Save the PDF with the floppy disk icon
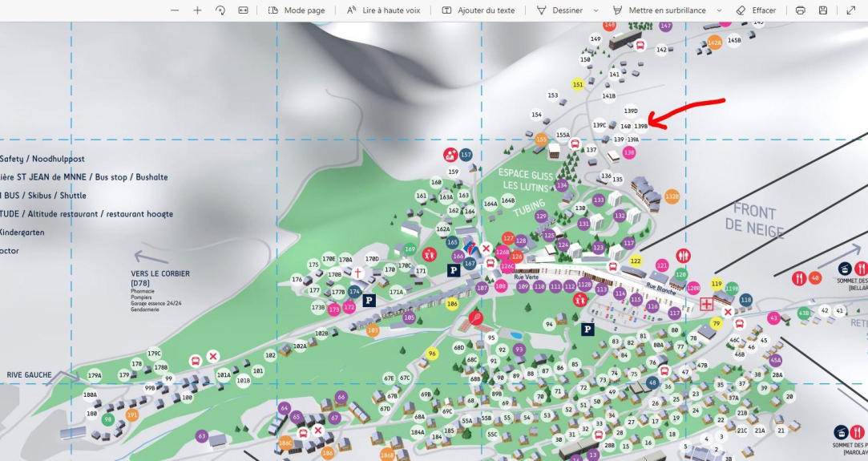868x461 pixels. tap(823, 10)
